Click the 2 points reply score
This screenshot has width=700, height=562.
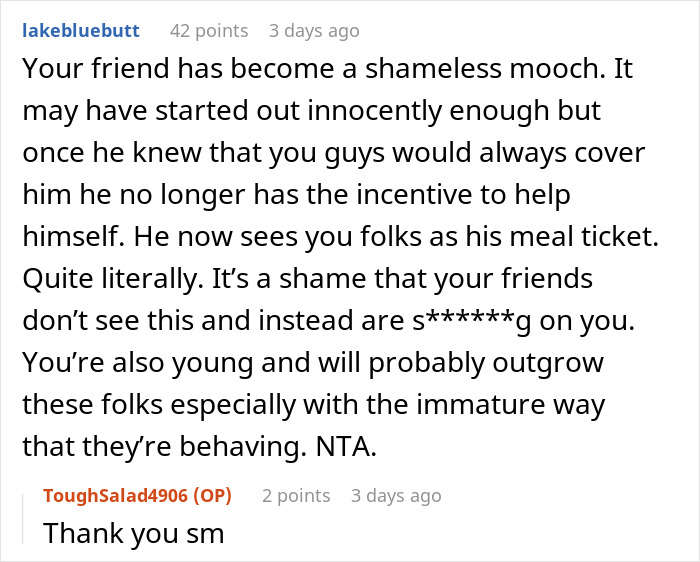(x=296, y=495)
